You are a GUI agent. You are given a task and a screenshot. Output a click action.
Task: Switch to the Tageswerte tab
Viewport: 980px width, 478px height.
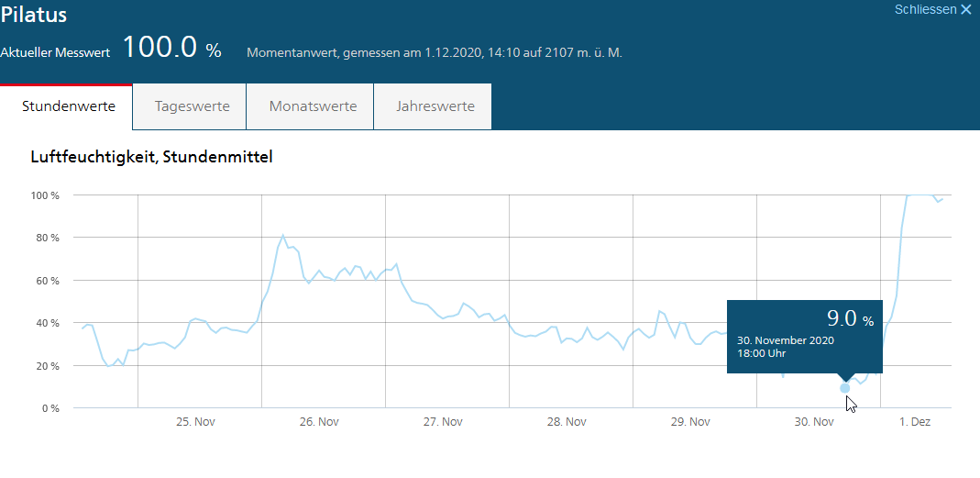pyautogui.click(x=192, y=106)
